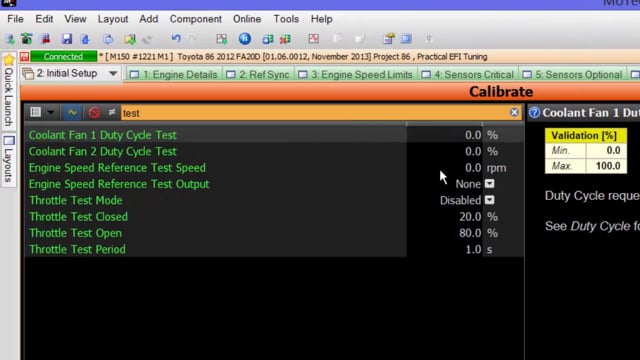Clear the search field with the X button

click(x=514, y=112)
